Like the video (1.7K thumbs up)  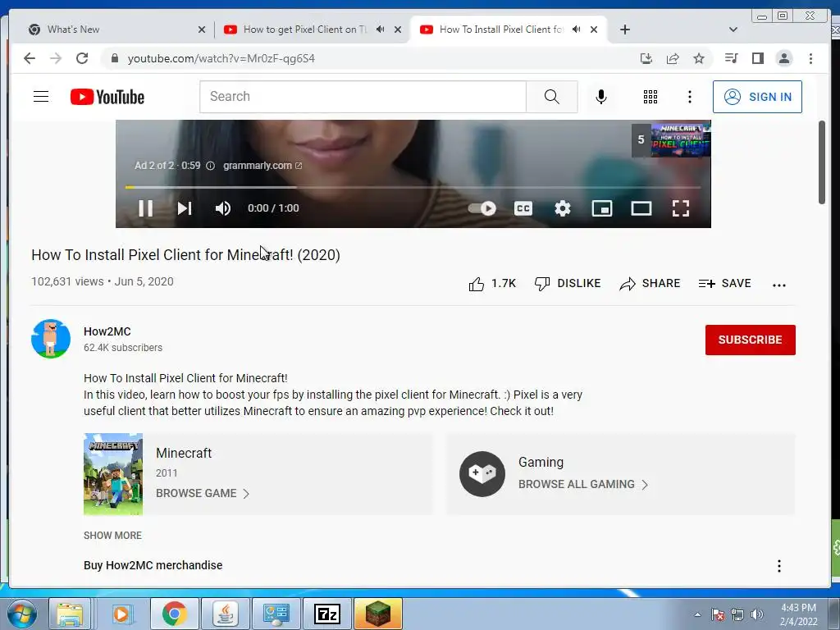click(x=492, y=283)
